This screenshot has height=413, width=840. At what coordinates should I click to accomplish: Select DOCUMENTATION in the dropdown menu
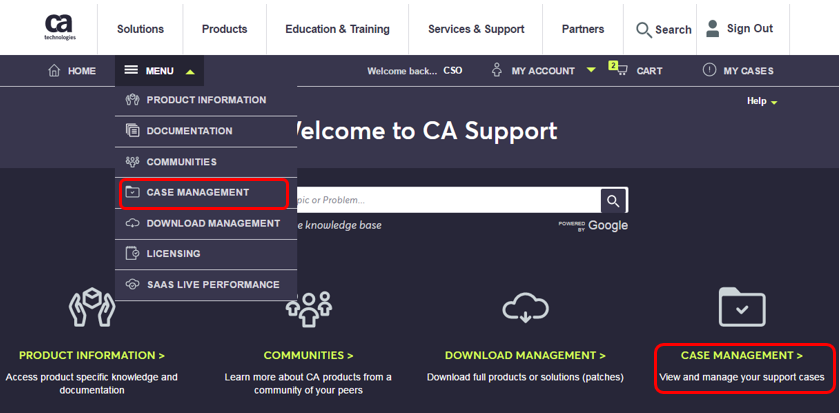click(206, 131)
